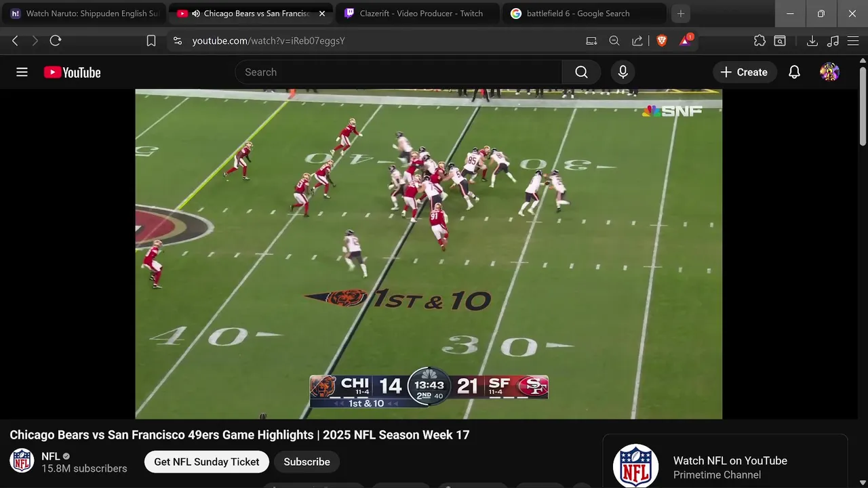This screenshot has height=488, width=868.
Task: Open site settings icon in address bar
Action: pos(178,41)
